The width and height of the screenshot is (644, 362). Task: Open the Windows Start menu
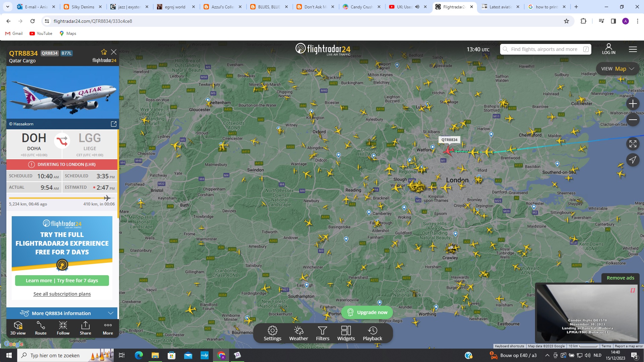pos(9,355)
